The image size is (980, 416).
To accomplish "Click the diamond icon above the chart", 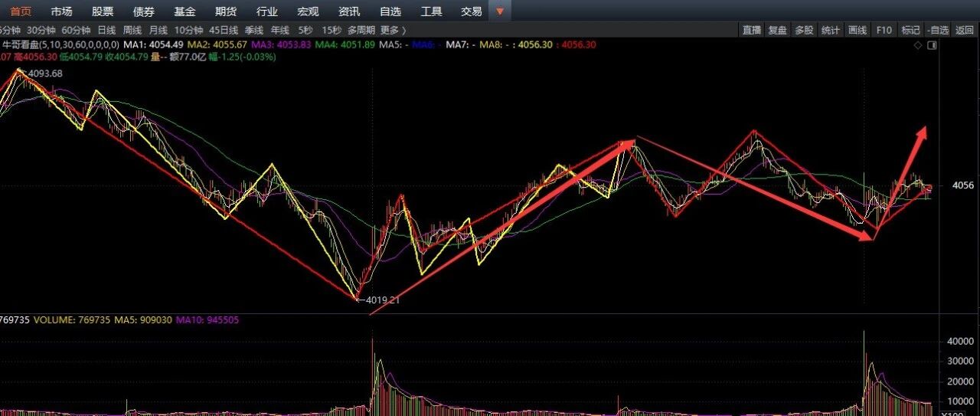I will coord(917,45).
